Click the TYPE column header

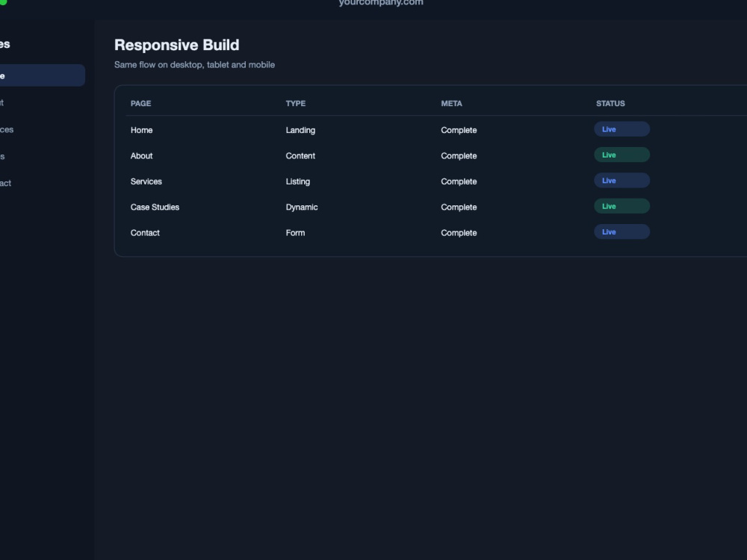coord(295,103)
